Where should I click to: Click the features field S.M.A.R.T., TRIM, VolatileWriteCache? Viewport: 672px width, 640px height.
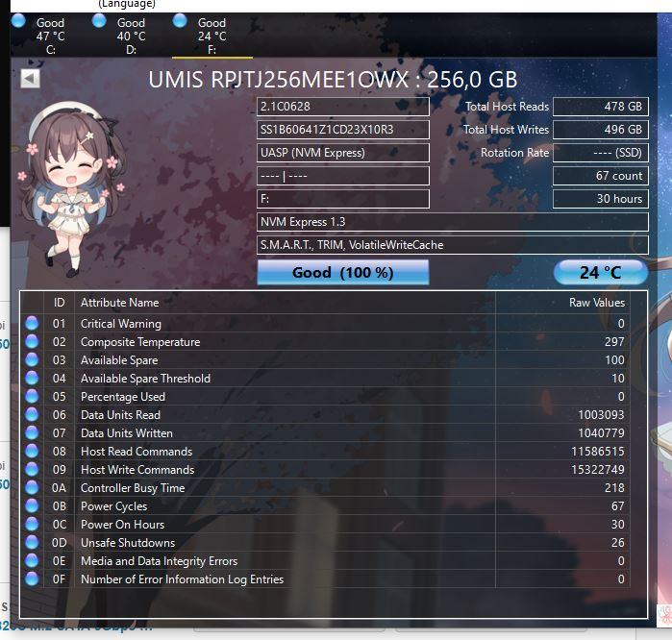pos(453,245)
